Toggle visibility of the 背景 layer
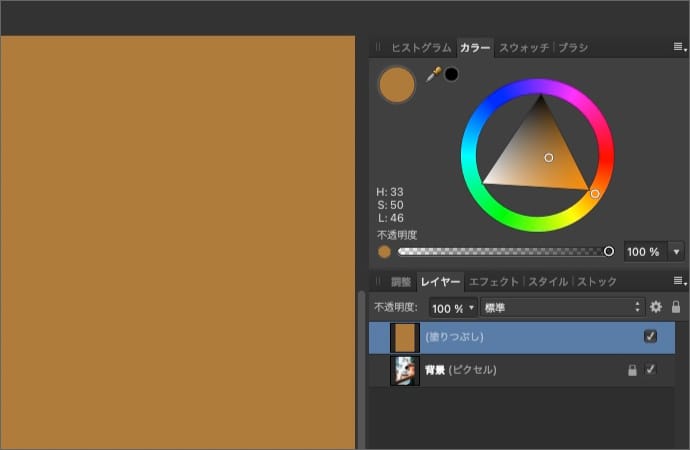The width and height of the screenshot is (690, 450). point(651,370)
